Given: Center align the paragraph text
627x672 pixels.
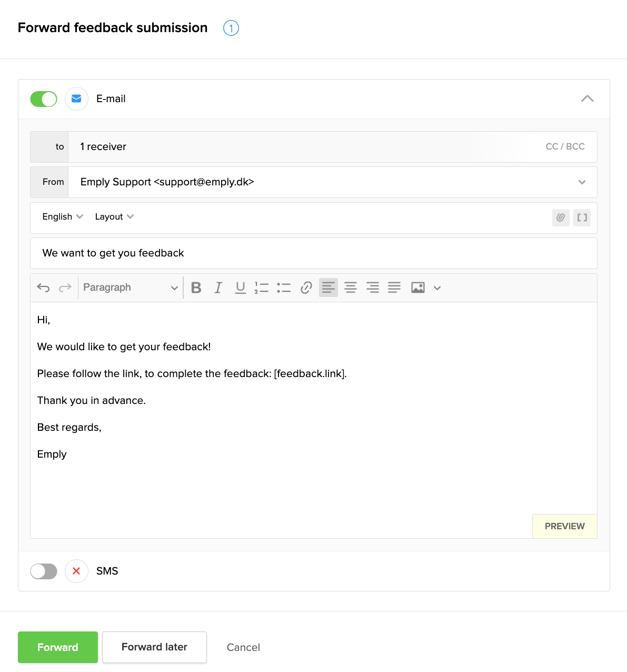Looking at the screenshot, I should [x=351, y=288].
